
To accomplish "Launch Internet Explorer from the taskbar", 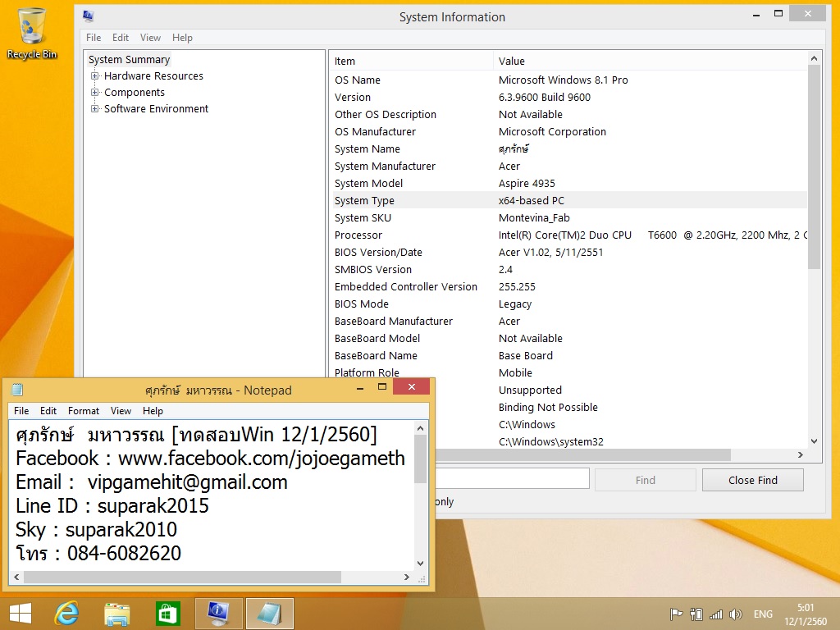I will pos(67,614).
